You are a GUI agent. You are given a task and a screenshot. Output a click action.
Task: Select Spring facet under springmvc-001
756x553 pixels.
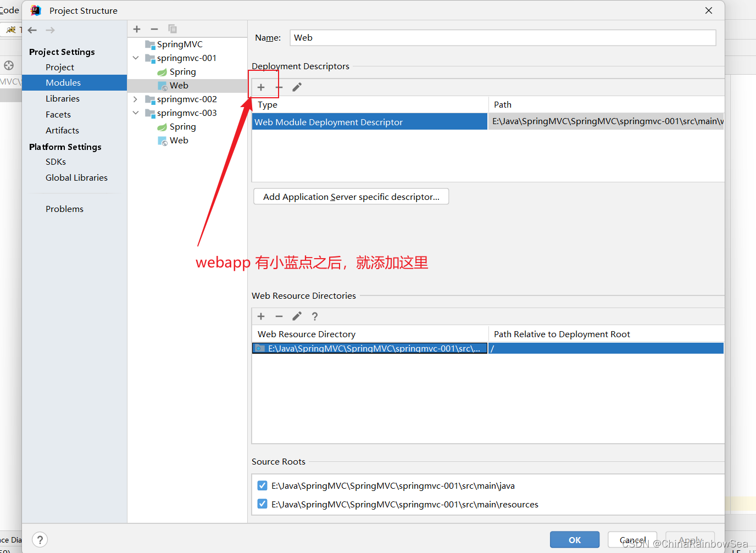coord(182,72)
